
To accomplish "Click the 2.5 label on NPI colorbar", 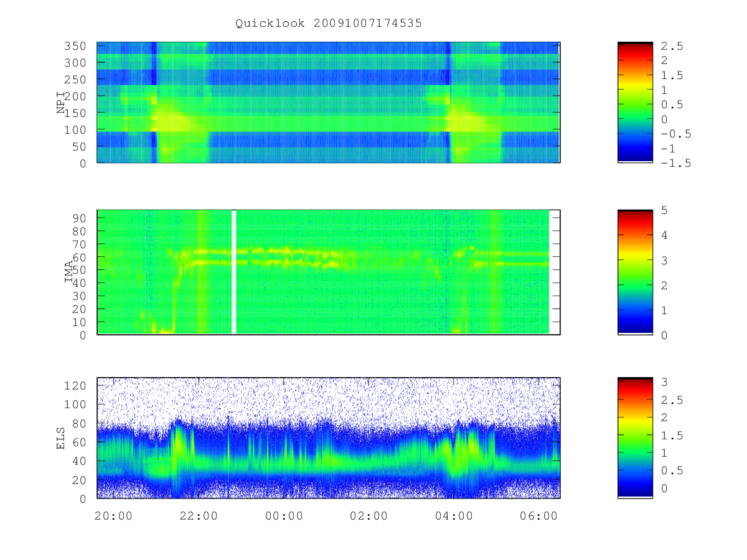I will coord(672,46).
